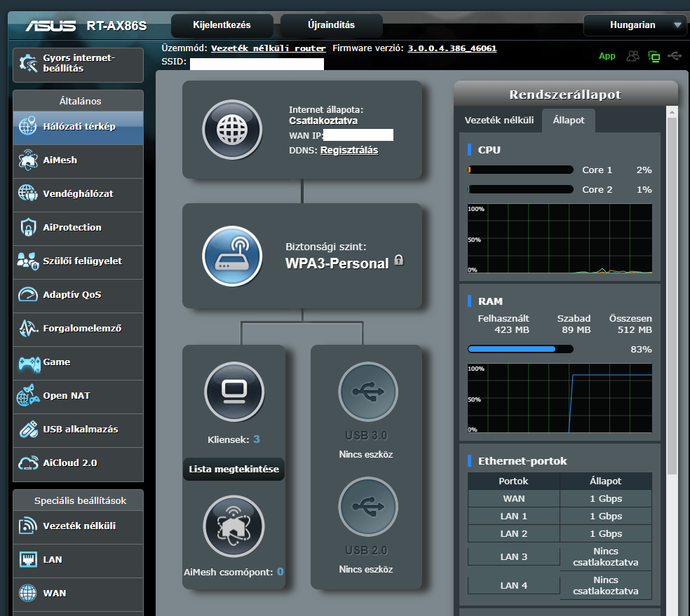Click the guest users icon in header

[632, 56]
